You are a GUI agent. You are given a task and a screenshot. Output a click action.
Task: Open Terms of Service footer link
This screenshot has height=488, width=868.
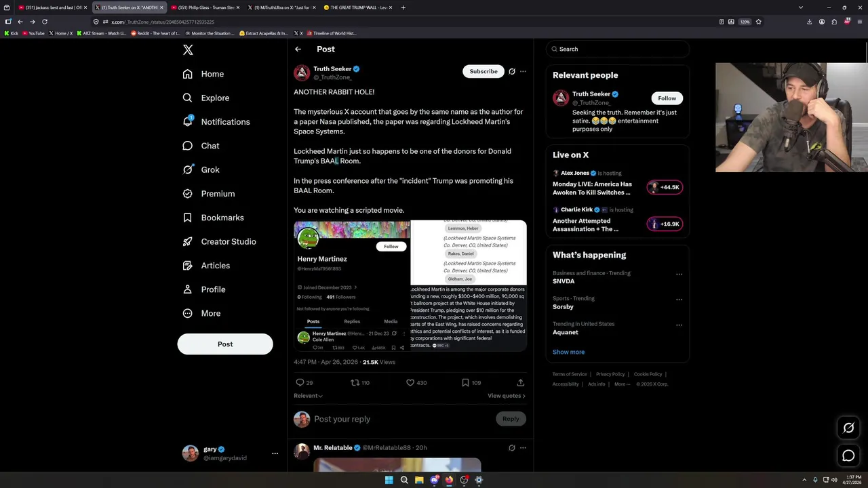coord(570,374)
